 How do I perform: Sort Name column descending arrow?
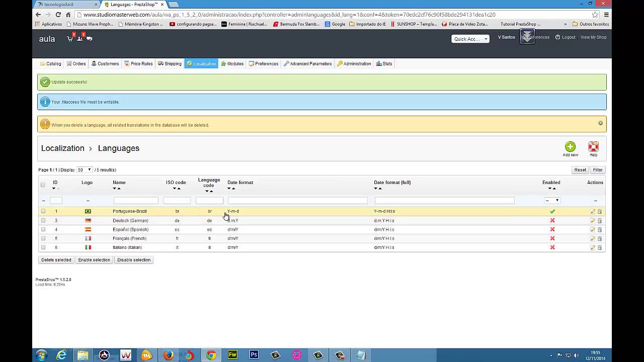(114, 189)
